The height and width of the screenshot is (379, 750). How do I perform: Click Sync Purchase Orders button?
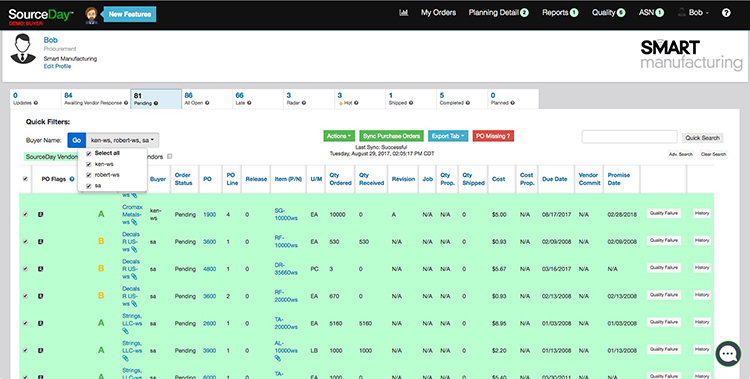click(x=392, y=136)
